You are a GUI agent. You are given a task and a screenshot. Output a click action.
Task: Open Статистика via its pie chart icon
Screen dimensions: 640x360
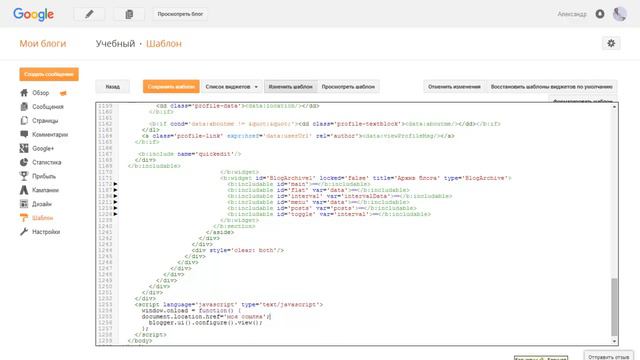coord(24,162)
